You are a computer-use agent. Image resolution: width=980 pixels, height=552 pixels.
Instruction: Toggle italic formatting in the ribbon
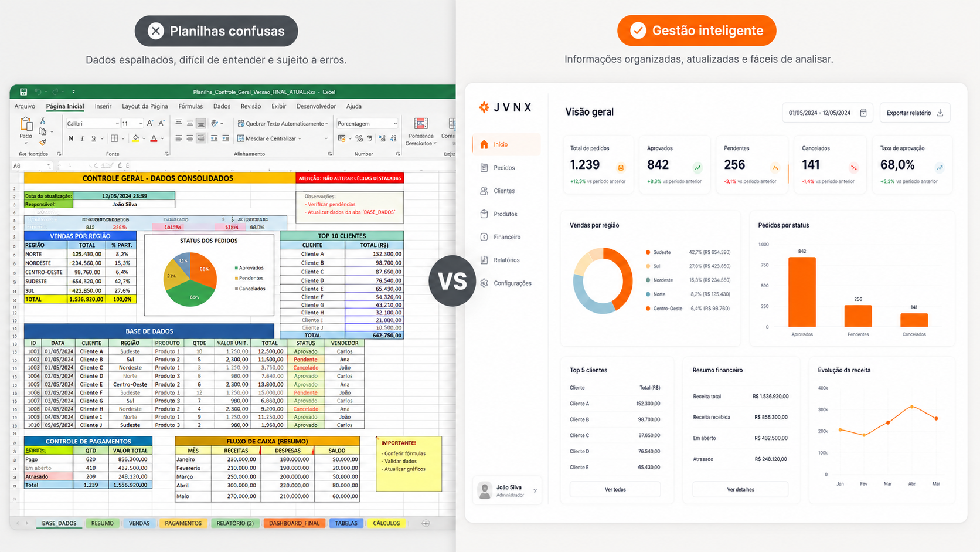(x=82, y=138)
